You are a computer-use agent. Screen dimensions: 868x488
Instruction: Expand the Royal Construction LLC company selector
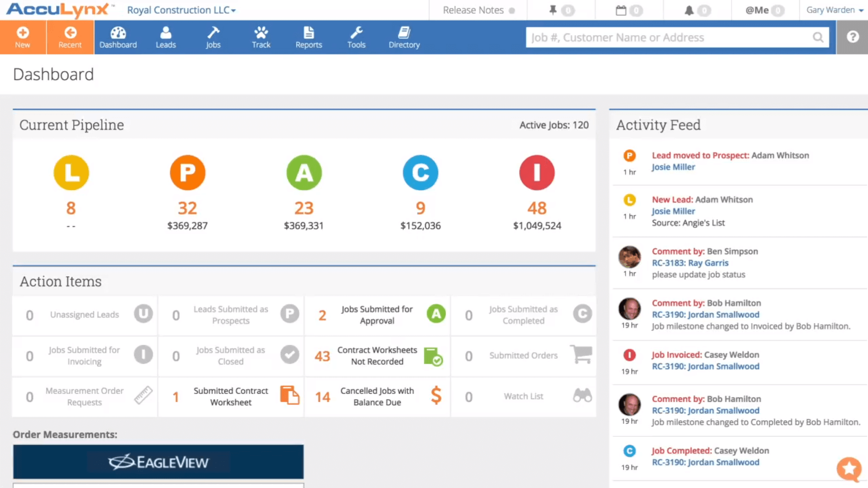pos(181,10)
